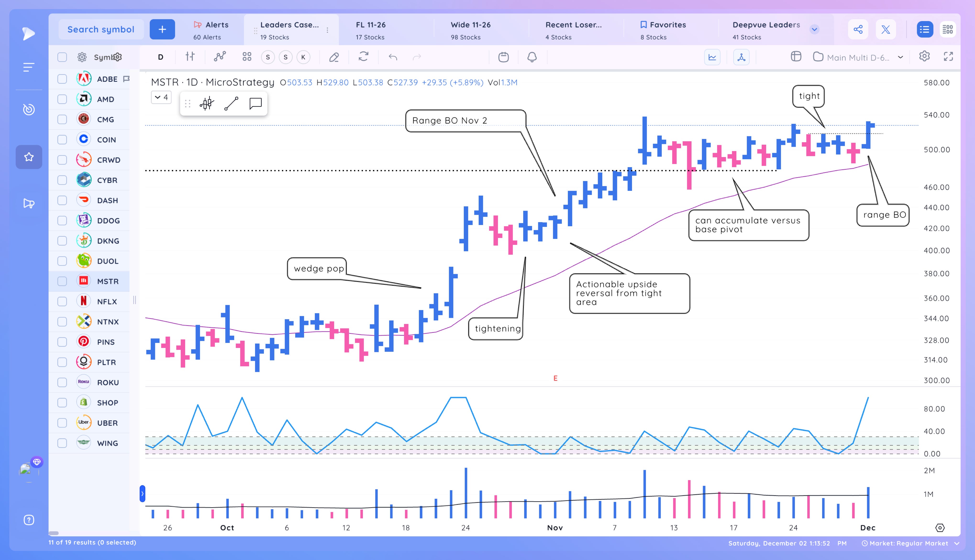Select candlestick tool in floating toolbar
This screenshot has width=975, height=560.
click(207, 104)
